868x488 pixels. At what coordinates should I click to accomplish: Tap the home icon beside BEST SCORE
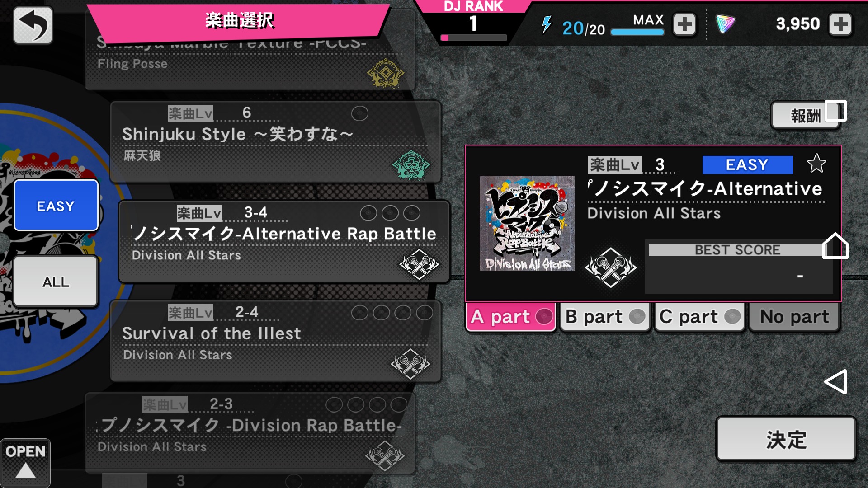(x=835, y=246)
